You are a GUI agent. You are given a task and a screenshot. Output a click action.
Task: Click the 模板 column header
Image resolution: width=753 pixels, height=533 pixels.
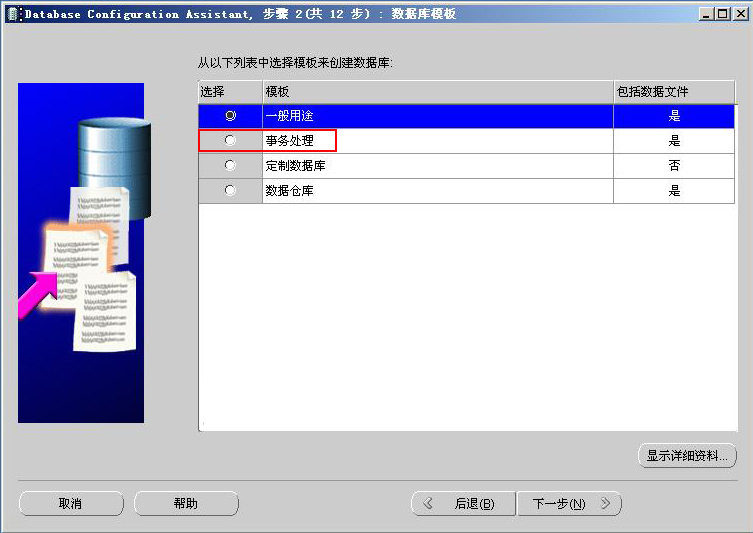coord(437,92)
